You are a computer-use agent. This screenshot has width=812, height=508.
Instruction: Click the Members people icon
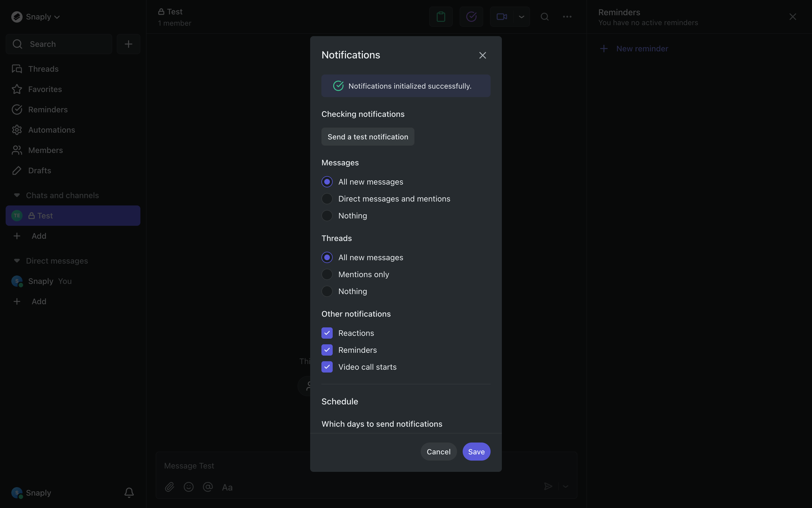(17, 150)
